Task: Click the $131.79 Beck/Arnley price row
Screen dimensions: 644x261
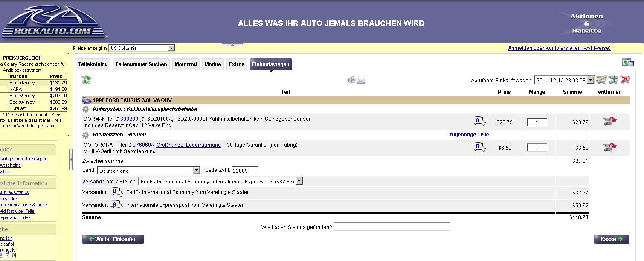Action: [x=34, y=83]
